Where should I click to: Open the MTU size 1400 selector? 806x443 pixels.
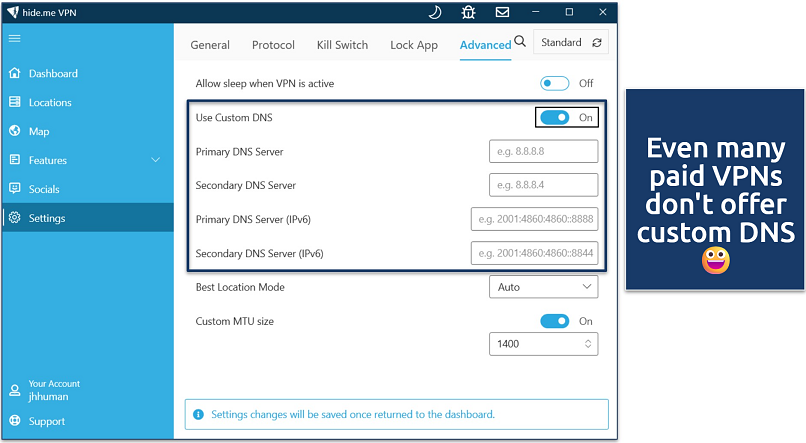(x=543, y=344)
